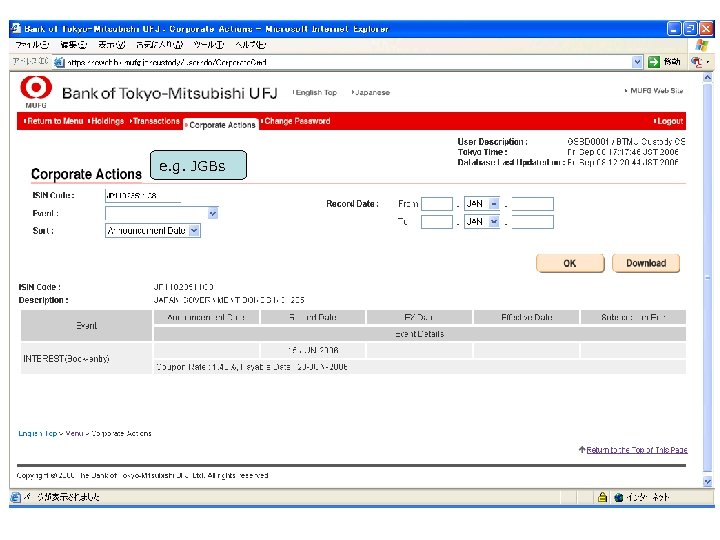Open the MUFG Web Site link

pyautogui.click(x=654, y=91)
